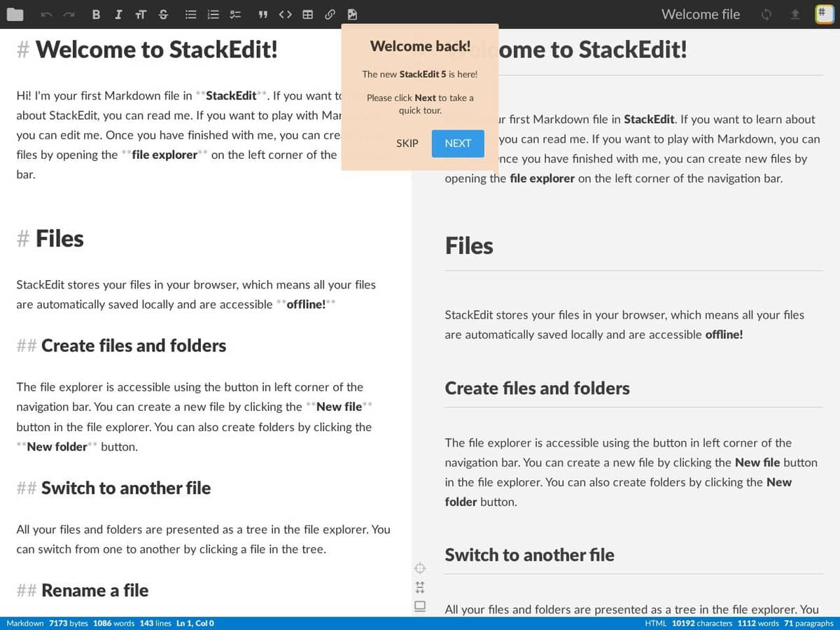Click '143 lines' in the status bar
The image size is (840, 630).
click(155, 623)
